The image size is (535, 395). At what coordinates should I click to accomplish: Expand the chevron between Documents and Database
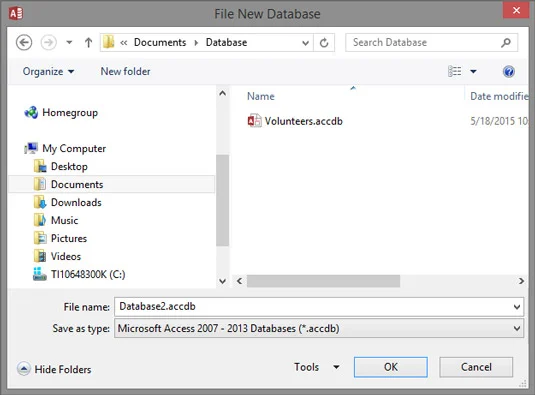(196, 43)
